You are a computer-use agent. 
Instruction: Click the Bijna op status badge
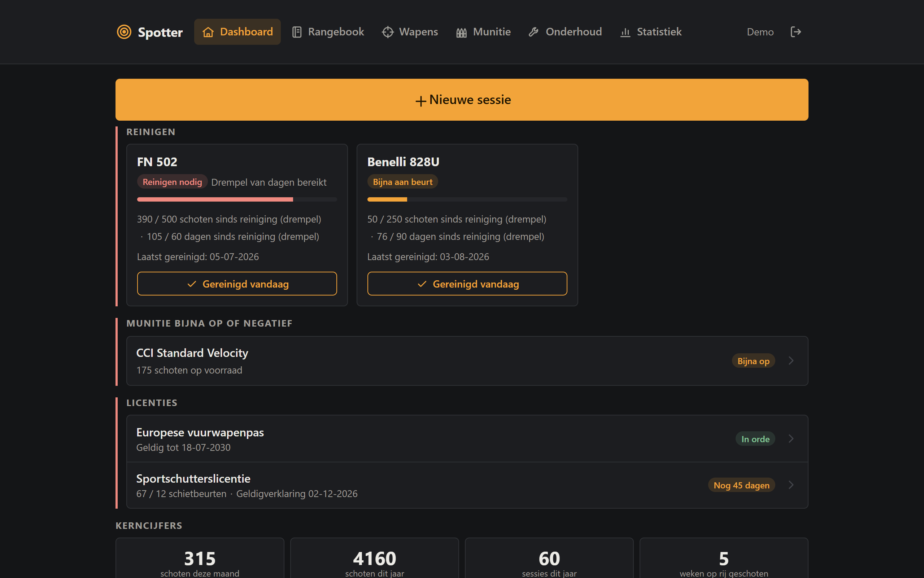click(x=753, y=361)
